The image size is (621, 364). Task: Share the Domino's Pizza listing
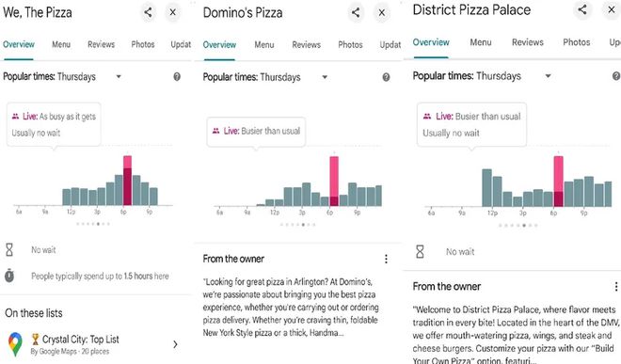click(x=356, y=12)
